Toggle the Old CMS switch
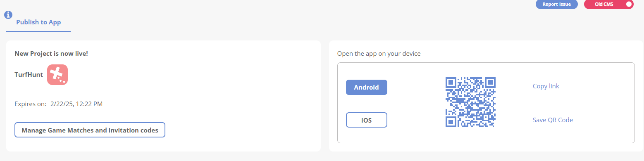 608,5
